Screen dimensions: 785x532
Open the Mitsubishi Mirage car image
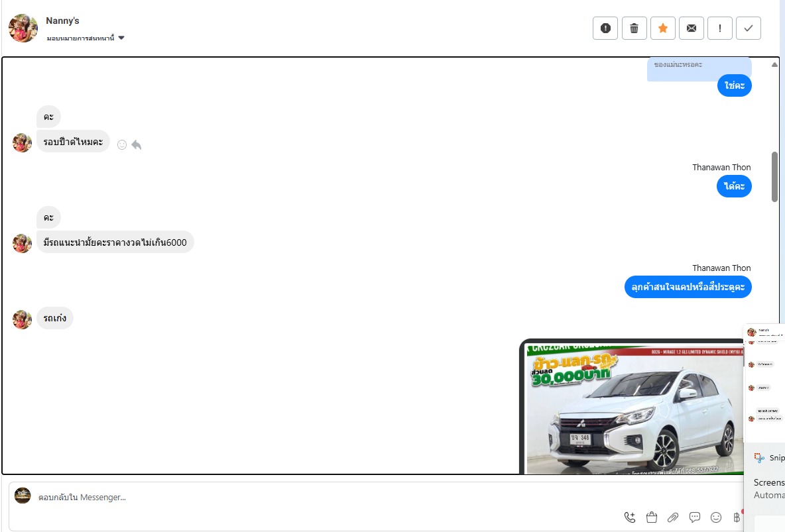pos(632,406)
